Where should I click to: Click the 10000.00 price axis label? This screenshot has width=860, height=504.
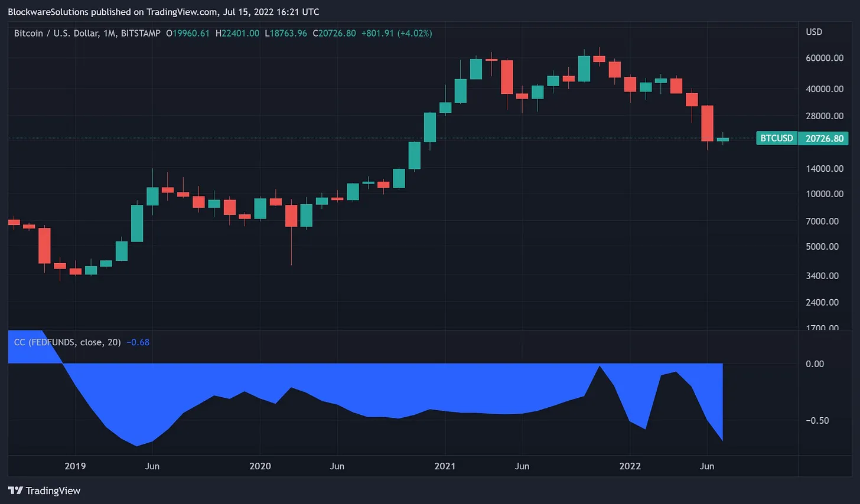click(825, 194)
